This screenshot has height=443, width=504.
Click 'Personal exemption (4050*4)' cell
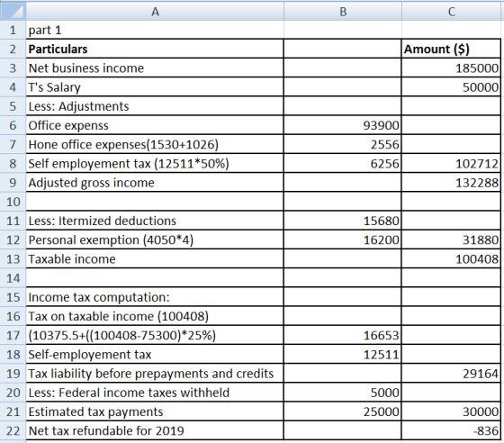point(155,240)
